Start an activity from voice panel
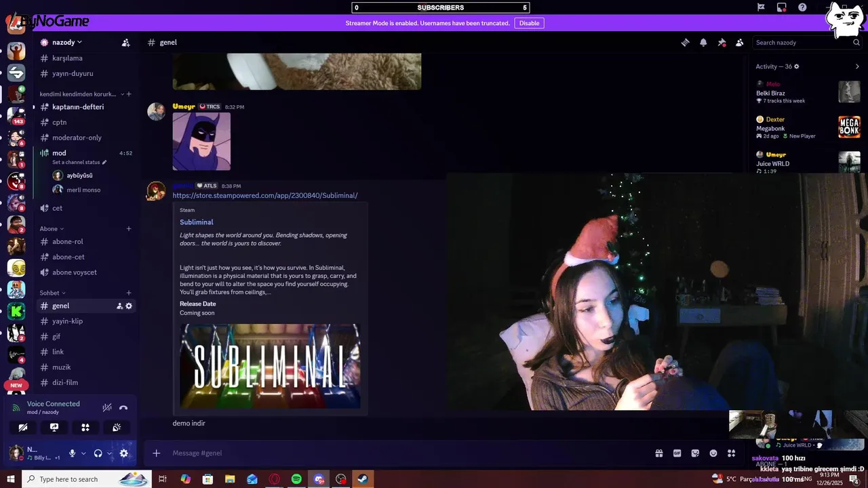 tap(85, 428)
